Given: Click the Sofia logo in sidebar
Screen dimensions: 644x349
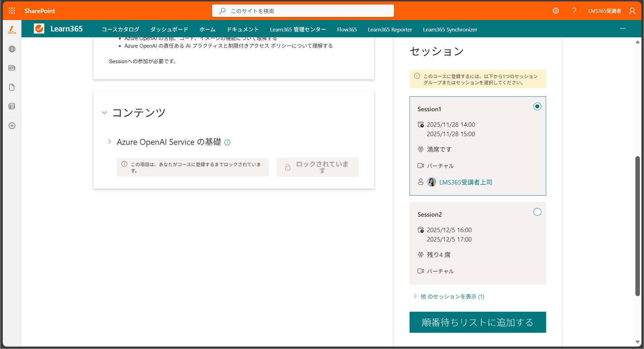Looking at the screenshot, I should (x=12, y=30).
